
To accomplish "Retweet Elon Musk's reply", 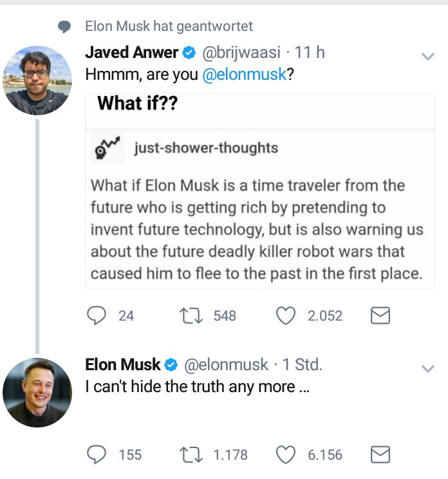I will click(191, 455).
